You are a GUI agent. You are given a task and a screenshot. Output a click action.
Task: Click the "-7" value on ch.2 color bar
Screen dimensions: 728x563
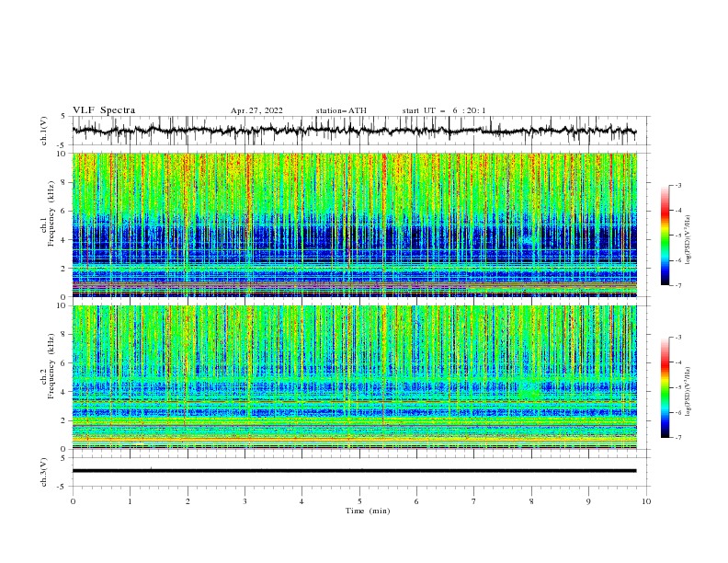[x=677, y=438]
